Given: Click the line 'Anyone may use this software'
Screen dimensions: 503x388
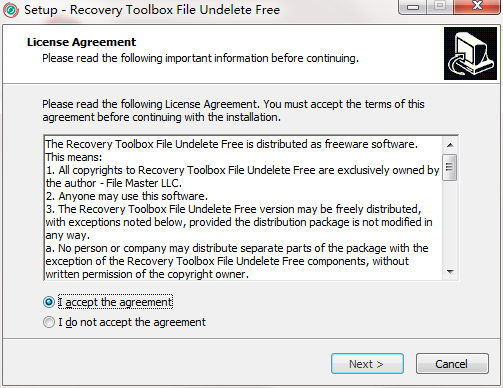Looking at the screenshot, I should pyautogui.click(x=127, y=196).
